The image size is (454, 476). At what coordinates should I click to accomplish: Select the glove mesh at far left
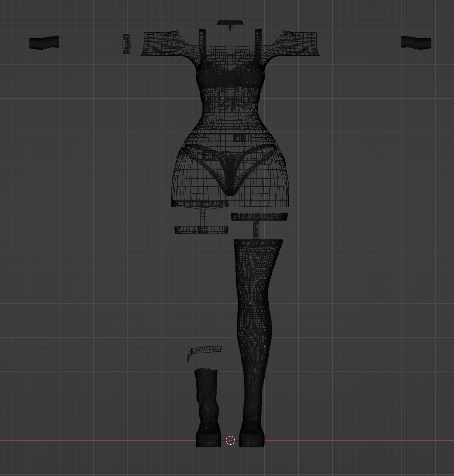pyautogui.click(x=44, y=43)
